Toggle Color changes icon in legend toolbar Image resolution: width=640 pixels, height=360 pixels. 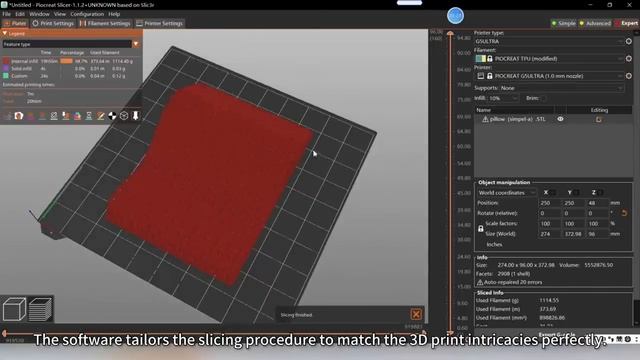77,116
